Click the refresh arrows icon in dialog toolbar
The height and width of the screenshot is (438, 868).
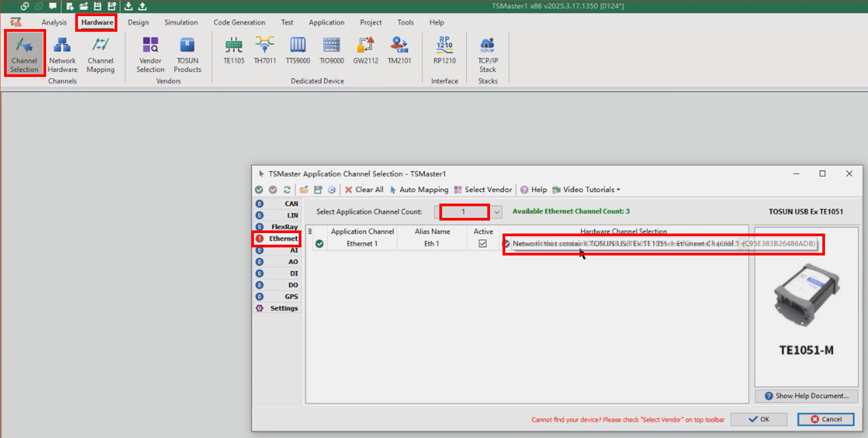(287, 190)
